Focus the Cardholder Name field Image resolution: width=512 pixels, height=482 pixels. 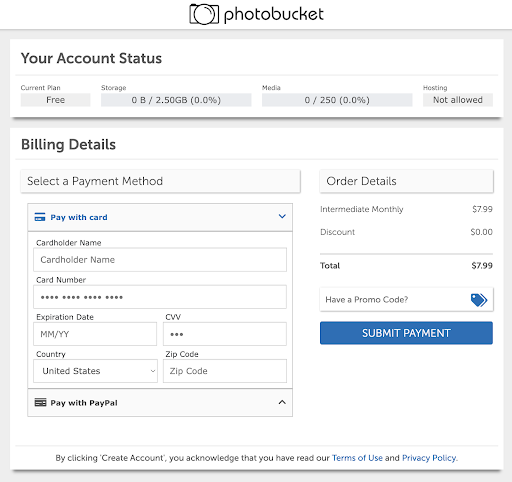pyautogui.click(x=160, y=260)
